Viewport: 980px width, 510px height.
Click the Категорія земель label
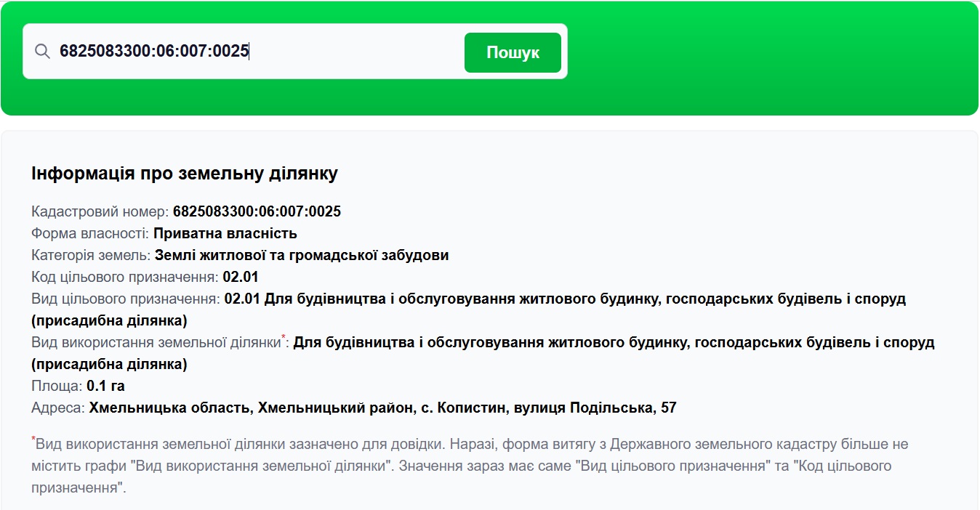coord(91,256)
